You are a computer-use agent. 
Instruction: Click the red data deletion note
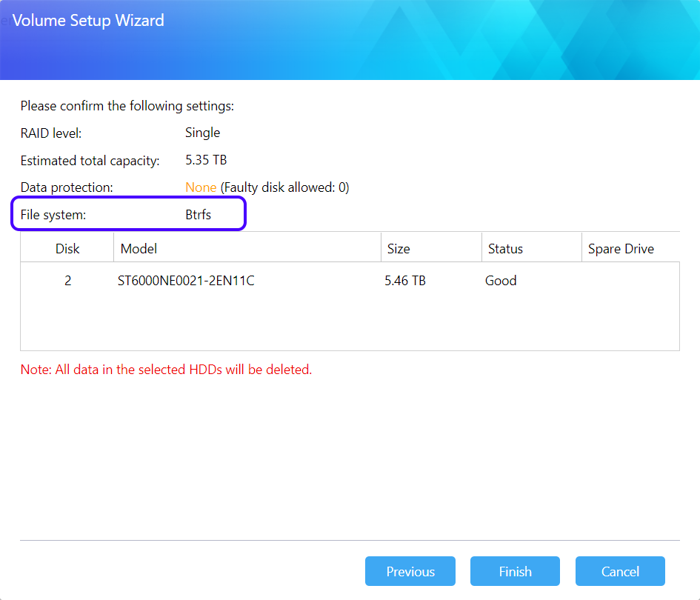pyautogui.click(x=166, y=369)
